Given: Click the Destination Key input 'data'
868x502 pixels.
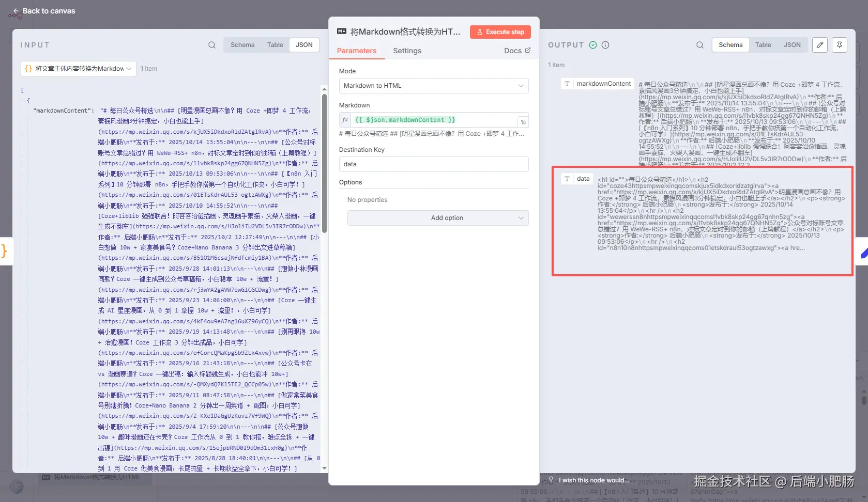Looking at the screenshot, I should pyautogui.click(x=434, y=164).
